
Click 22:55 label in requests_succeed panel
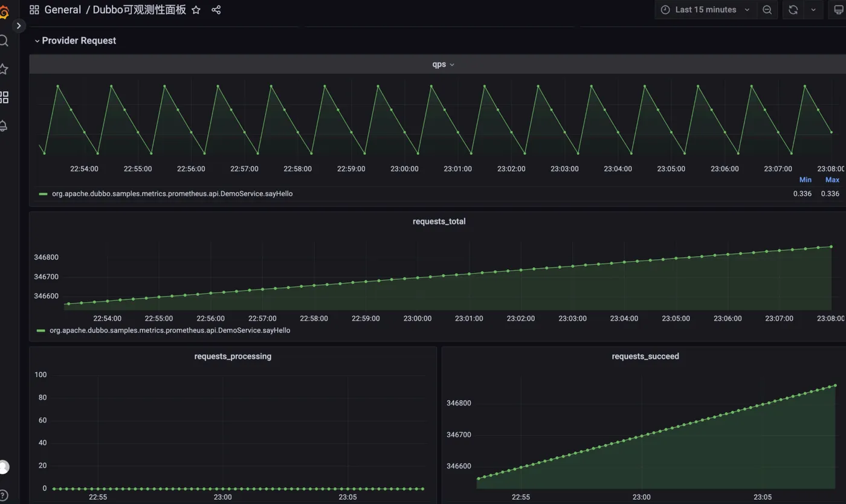pyautogui.click(x=520, y=497)
